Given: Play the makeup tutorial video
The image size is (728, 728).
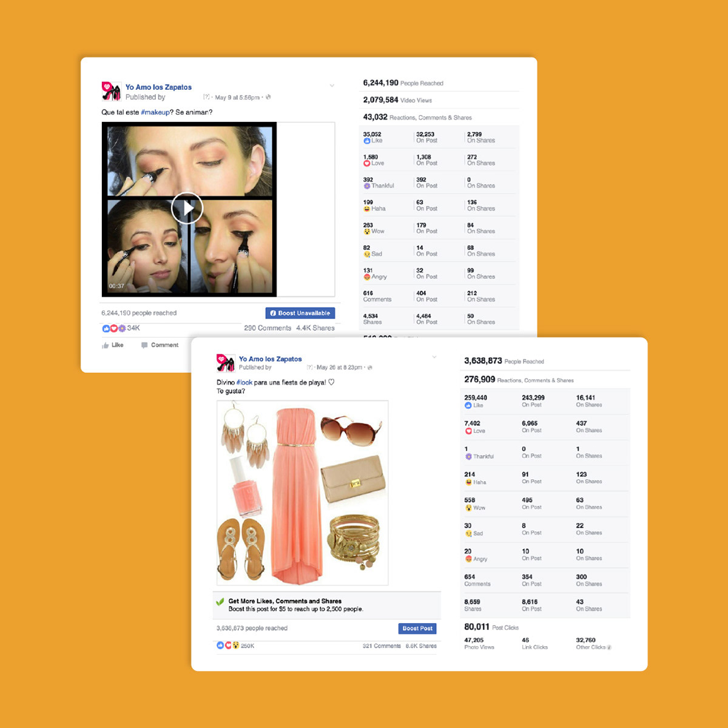Looking at the screenshot, I should (187, 208).
